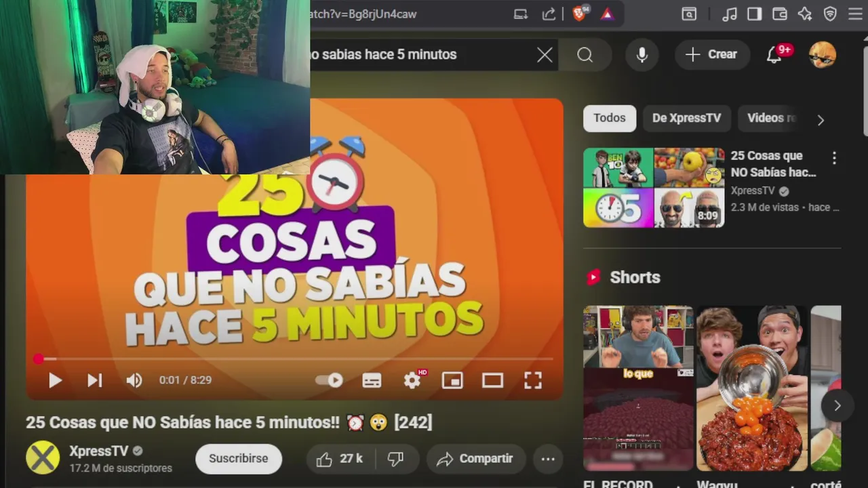Switch to theater mode icon

coord(492,380)
